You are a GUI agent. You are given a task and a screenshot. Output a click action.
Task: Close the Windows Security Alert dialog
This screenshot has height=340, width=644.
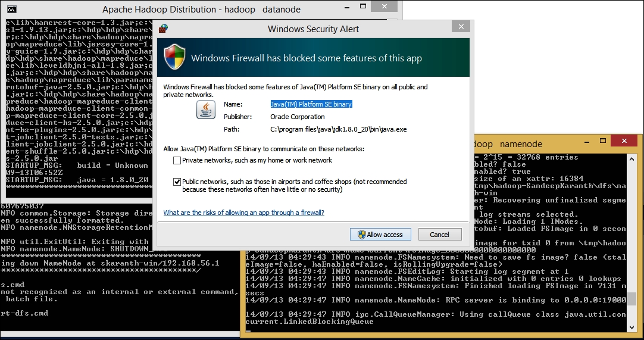461,26
